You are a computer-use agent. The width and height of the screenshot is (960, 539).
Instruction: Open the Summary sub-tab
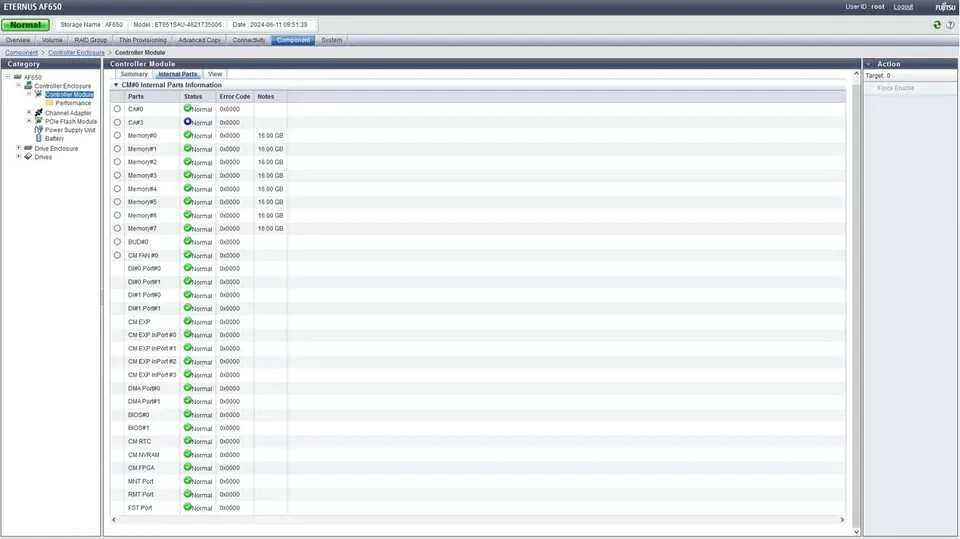pyautogui.click(x=134, y=74)
